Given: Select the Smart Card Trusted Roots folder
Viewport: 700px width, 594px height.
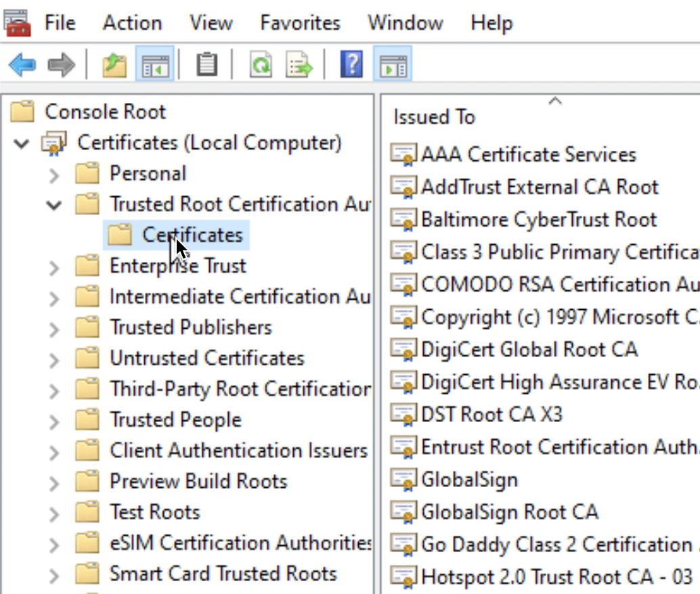Looking at the screenshot, I should click(223, 574).
